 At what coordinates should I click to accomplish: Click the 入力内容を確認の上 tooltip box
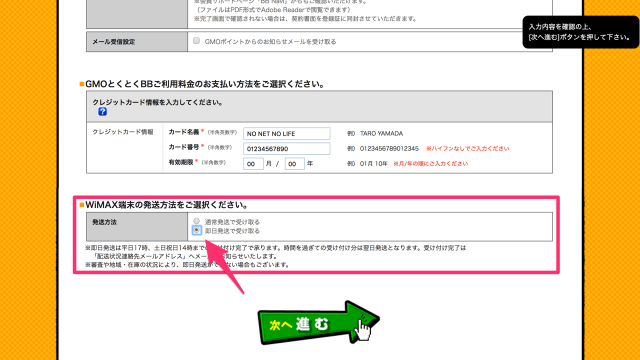click(580, 32)
